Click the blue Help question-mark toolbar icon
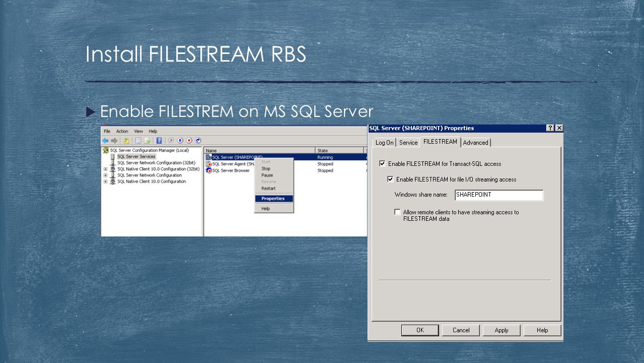Image resolution: width=644 pixels, height=363 pixels. pyautogui.click(x=159, y=141)
